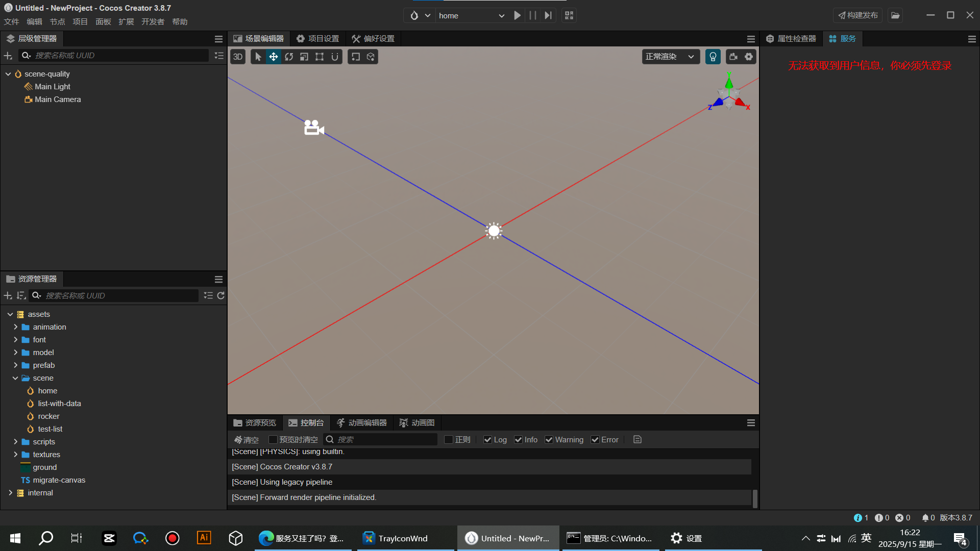Click the 构建发布 button
The height and width of the screenshot is (551, 980).
click(858, 15)
